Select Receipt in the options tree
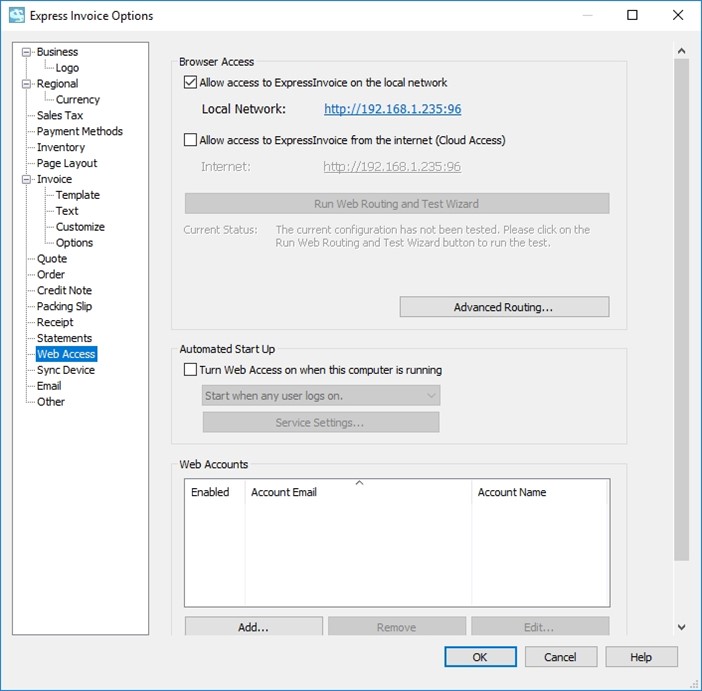 [55, 322]
